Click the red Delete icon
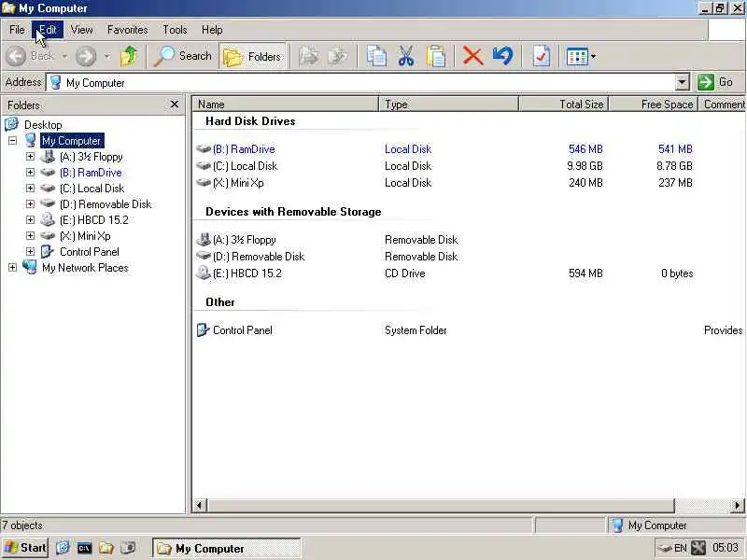The height and width of the screenshot is (560, 747). (472, 56)
